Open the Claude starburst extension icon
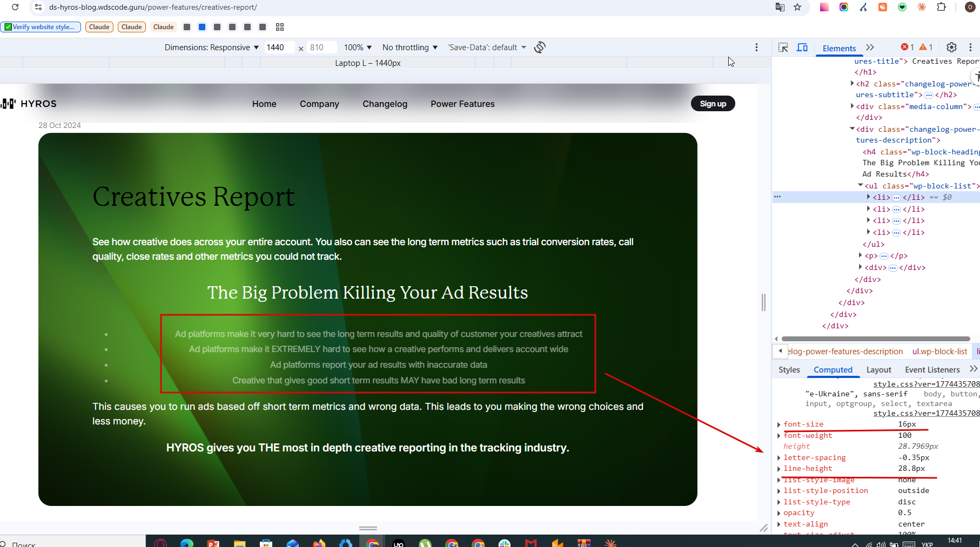This screenshot has height=547, width=980. [x=922, y=7]
